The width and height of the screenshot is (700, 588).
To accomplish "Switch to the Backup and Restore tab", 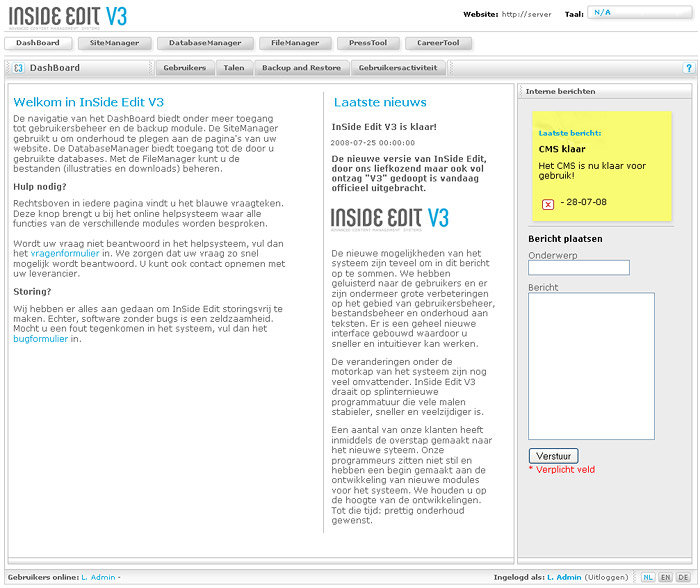I will tap(301, 68).
